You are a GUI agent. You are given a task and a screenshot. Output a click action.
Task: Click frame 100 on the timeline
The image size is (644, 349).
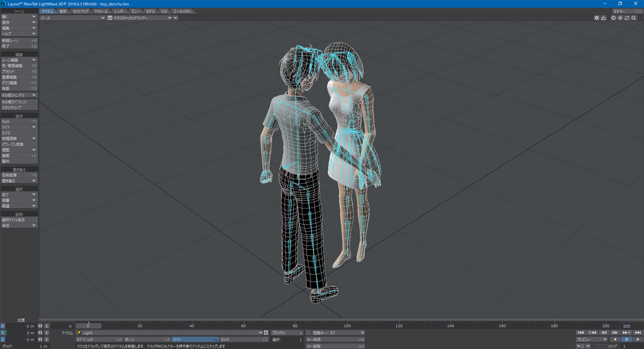[x=347, y=326]
